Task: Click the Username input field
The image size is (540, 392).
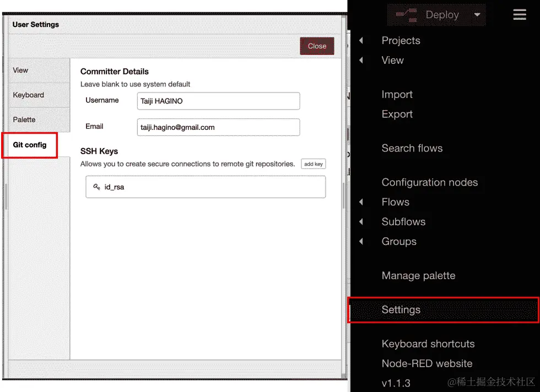Action: coord(218,101)
